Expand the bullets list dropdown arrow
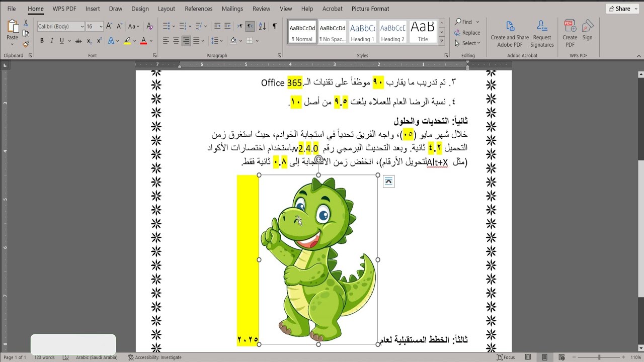 174,26
